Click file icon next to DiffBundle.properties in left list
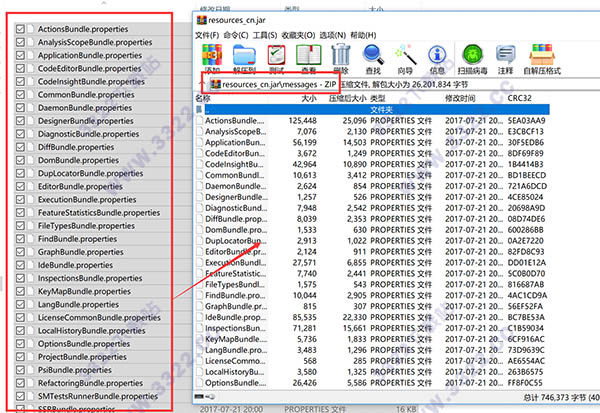The image size is (600, 413). point(31,147)
